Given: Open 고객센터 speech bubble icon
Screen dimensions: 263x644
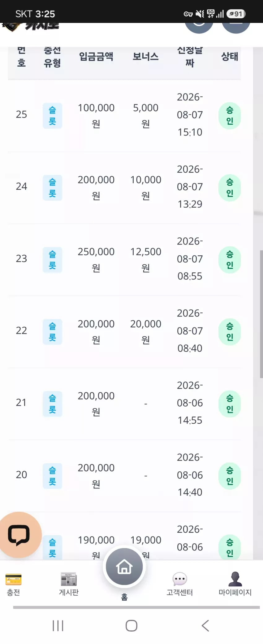Looking at the screenshot, I should click(180, 579).
